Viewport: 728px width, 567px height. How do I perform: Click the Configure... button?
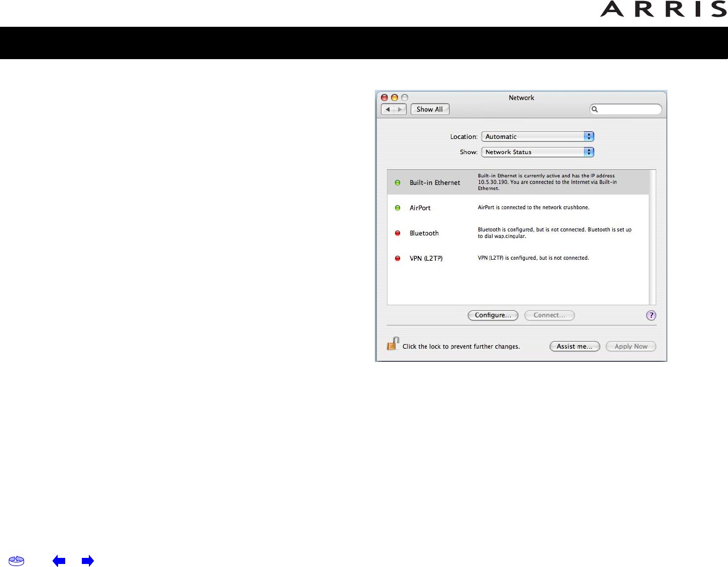pyautogui.click(x=493, y=315)
